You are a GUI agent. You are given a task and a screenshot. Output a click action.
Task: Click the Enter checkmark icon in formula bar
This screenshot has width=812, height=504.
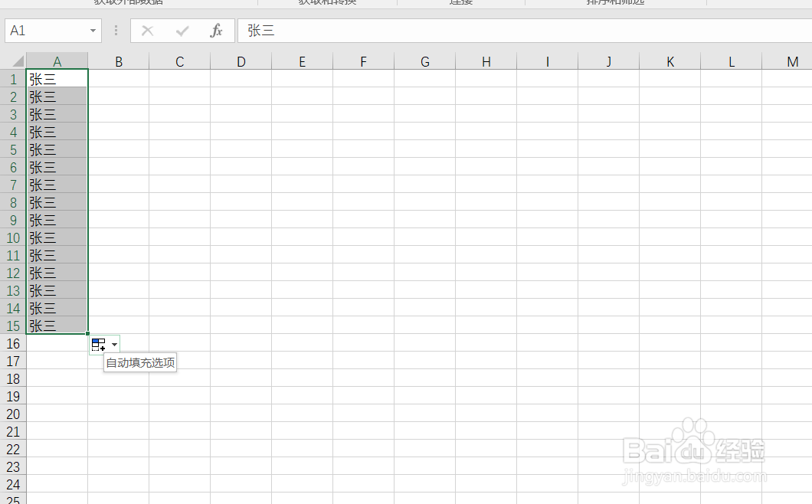pos(182,31)
